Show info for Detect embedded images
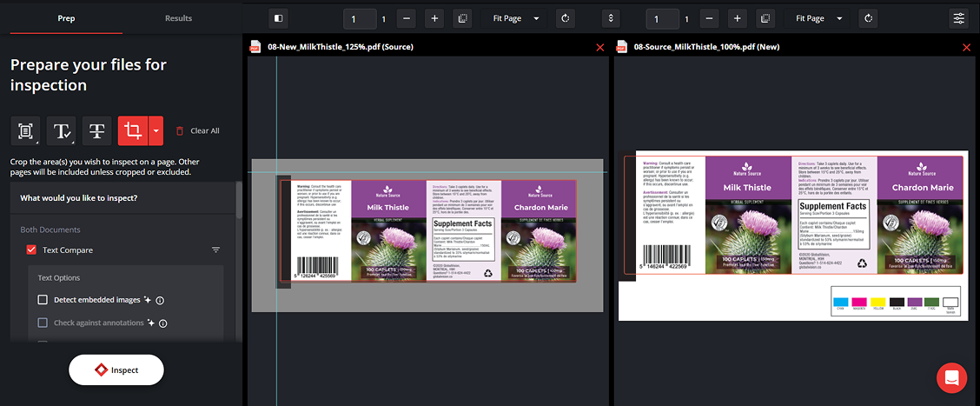The image size is (980, 406). (x=160, y=300)
